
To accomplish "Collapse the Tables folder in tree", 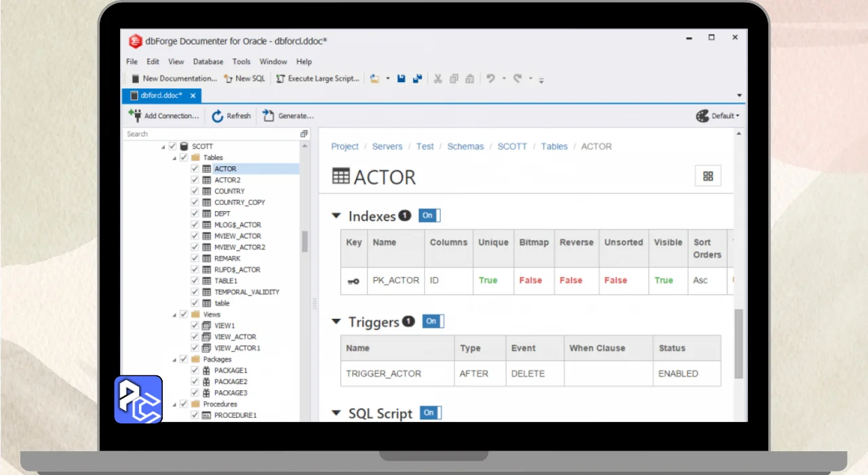I will pos(174,157).
